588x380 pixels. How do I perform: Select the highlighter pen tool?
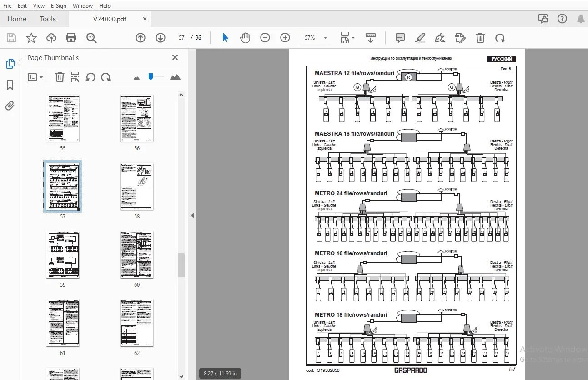[420, 38]
